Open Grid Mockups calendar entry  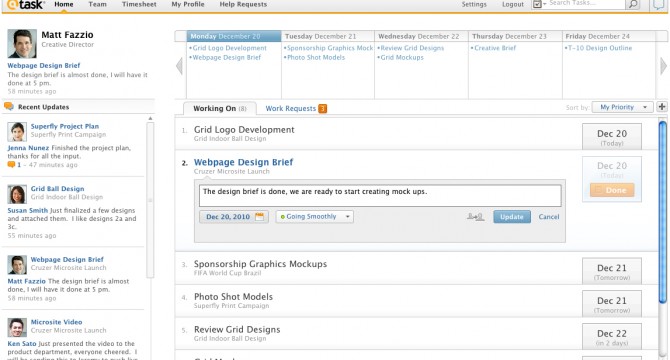tap(401, 57)
